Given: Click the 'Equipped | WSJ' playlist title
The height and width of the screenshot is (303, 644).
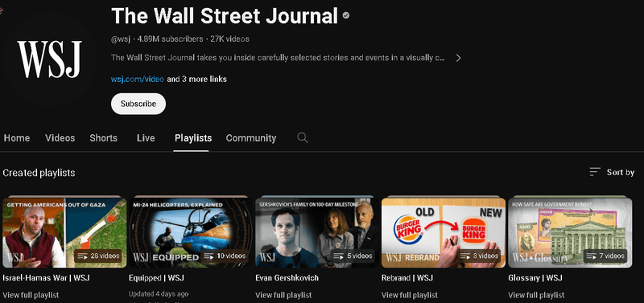Looking at the screenshot, I should [x=156, y=278].
